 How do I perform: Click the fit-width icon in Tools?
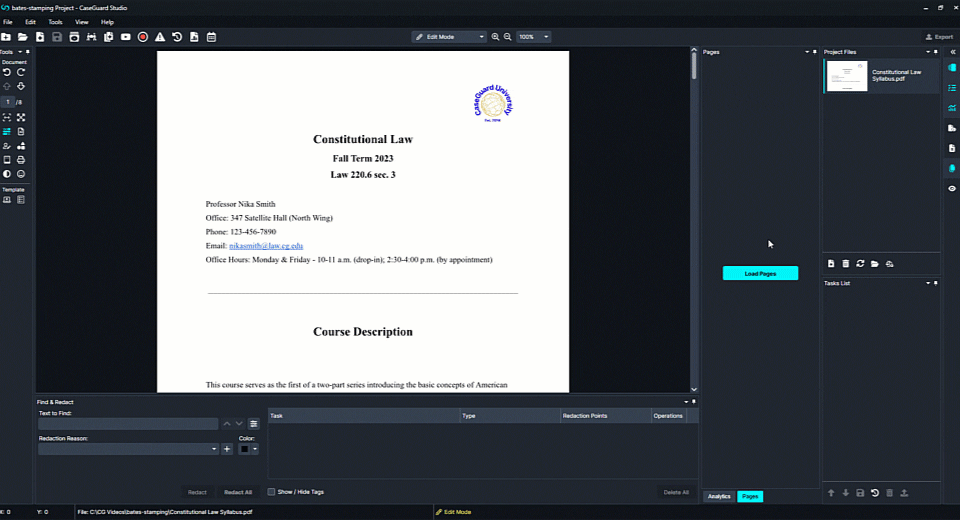tap(7, 117)
